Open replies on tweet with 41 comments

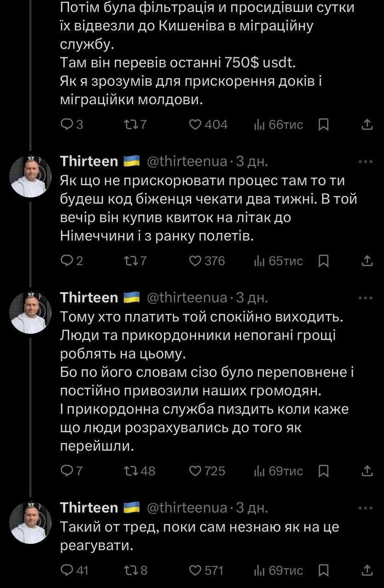tap(67, 571)
